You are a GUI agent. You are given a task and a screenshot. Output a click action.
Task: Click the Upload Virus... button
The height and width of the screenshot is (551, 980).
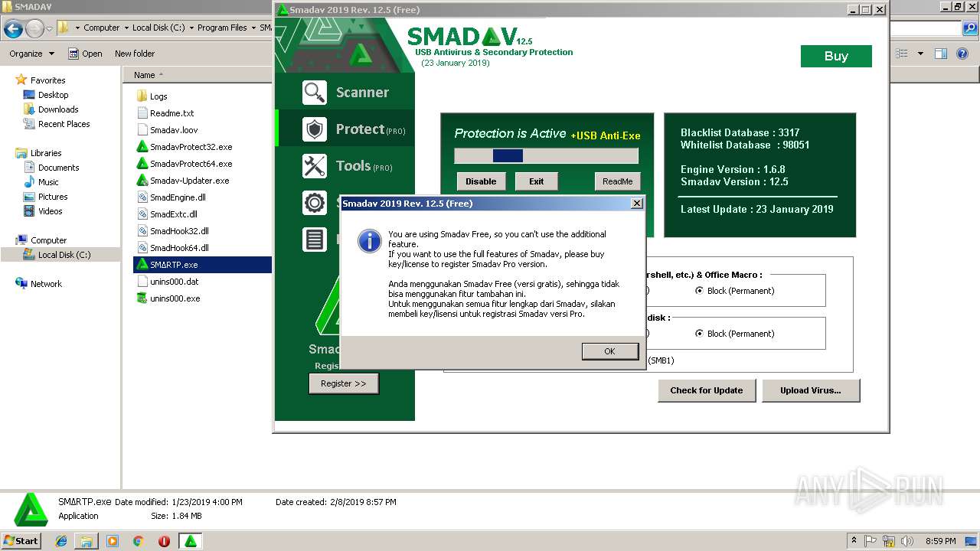811,390
